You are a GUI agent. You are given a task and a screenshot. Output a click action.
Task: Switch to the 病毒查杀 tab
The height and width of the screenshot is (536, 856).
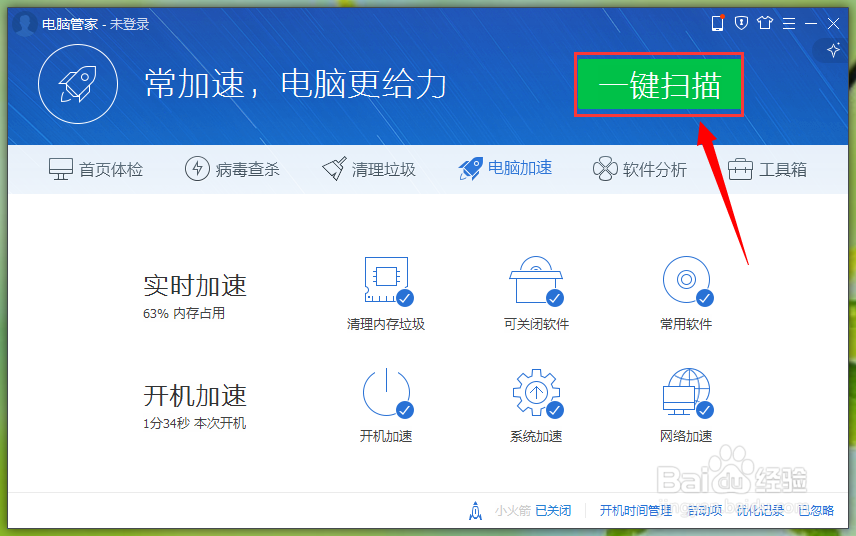[x=232, y=169]
